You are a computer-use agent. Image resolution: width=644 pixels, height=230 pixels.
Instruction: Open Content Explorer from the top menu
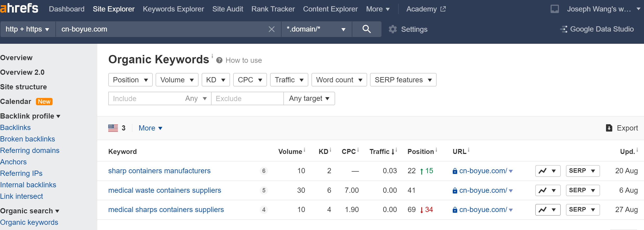click(330, 9)
